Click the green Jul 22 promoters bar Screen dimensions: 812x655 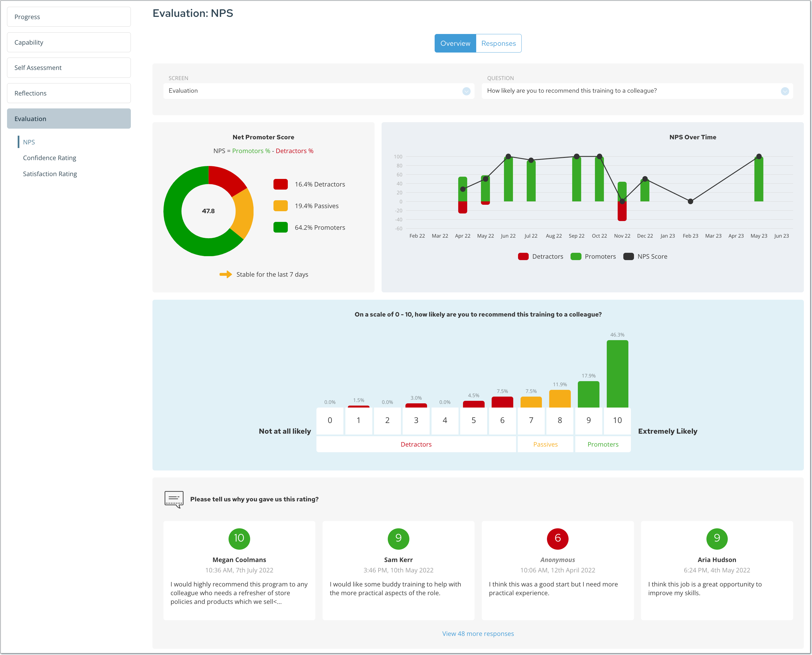pyautogui.click(x=531, y=181)
